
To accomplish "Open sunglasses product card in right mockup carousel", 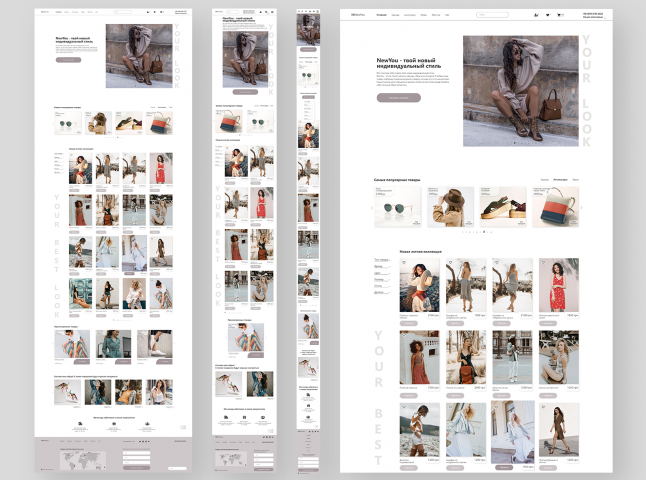I will [398, 207].
